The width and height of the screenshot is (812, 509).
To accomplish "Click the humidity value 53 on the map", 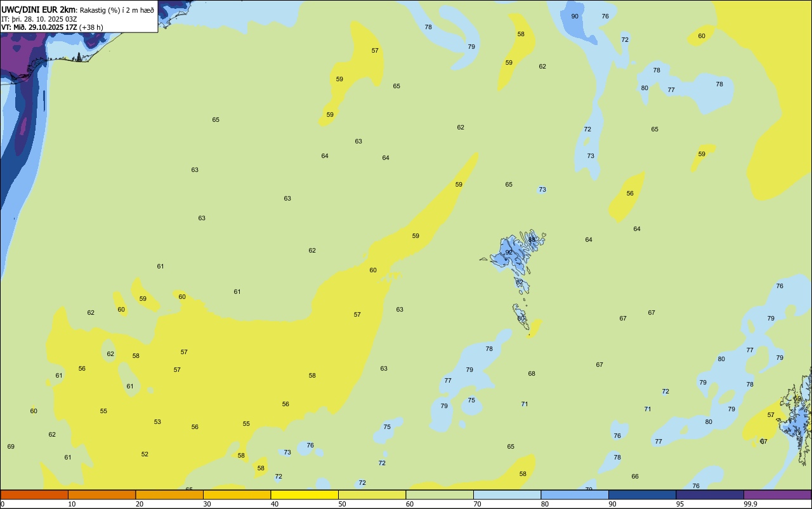I will pos(157,422).
